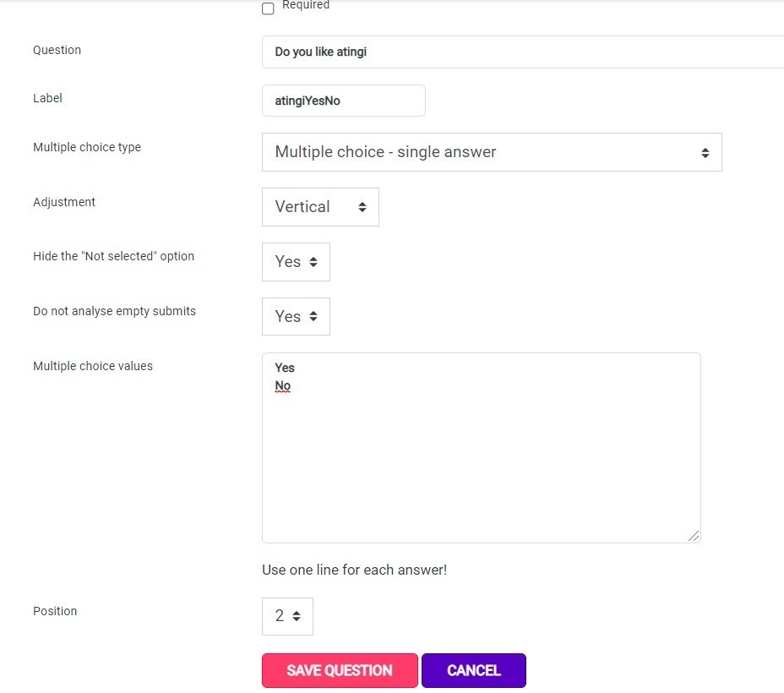Click the "Position" field label
The height and width of the screenshot is (693, 784).
pos(55,611)
